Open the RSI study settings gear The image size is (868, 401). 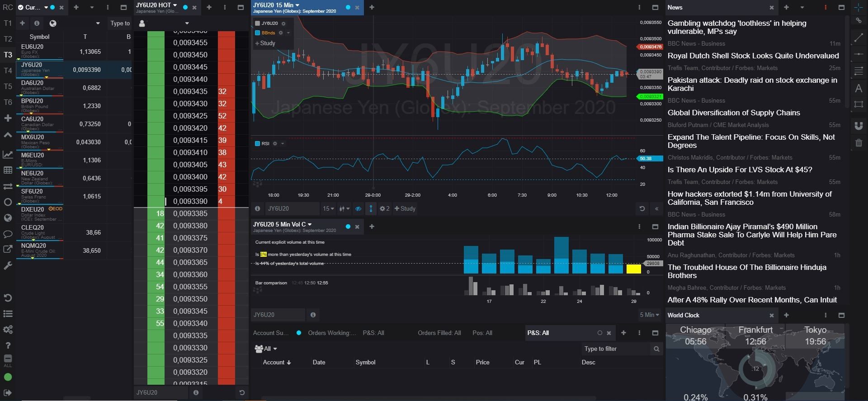275,144
